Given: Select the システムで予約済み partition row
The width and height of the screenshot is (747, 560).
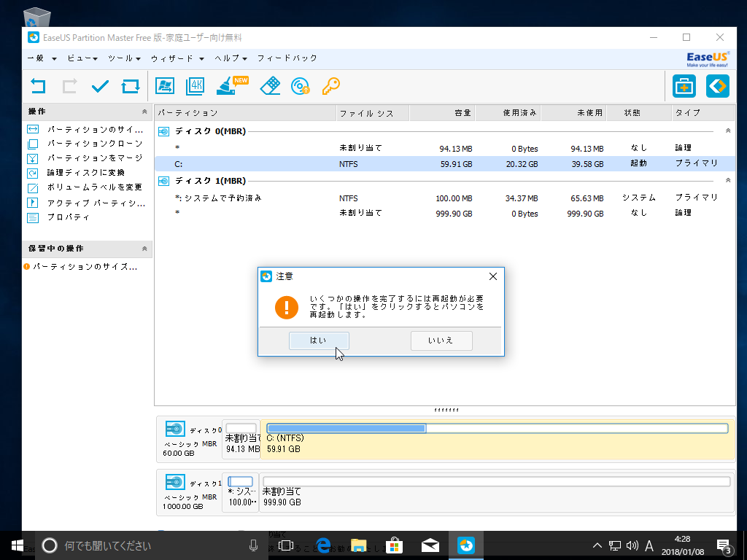Looking at the screenshot, I should [444, 198].
